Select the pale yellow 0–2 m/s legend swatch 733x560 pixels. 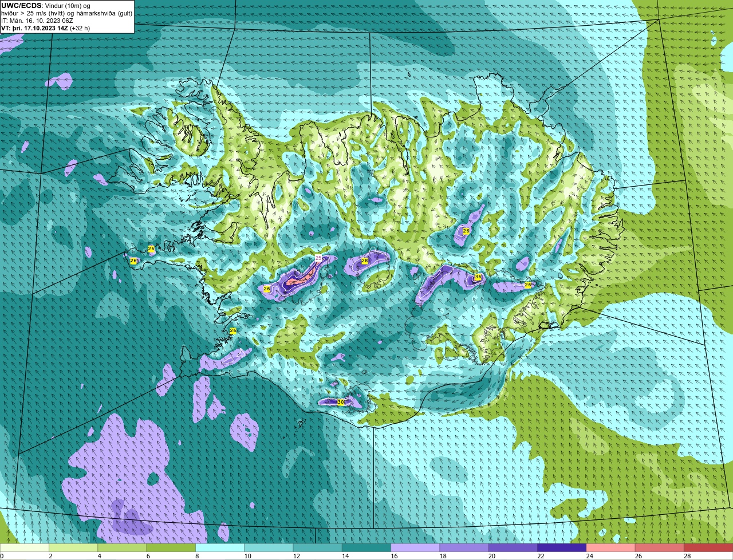tap(25, 548)
